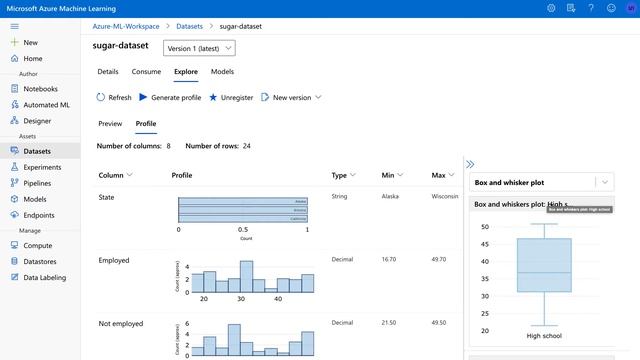
Task: Open the Min column chevron
Action: click(x=400, y=175)
